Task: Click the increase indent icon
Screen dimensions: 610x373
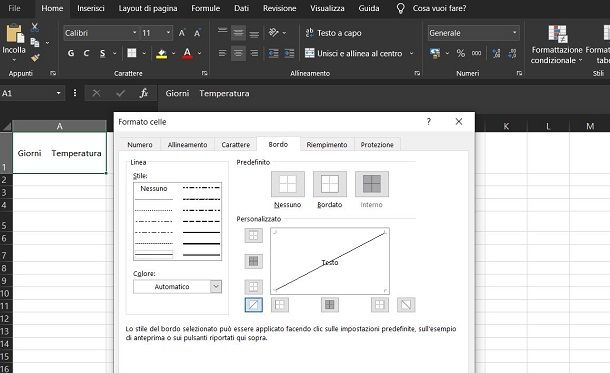Action: click(x=289, y=53)
